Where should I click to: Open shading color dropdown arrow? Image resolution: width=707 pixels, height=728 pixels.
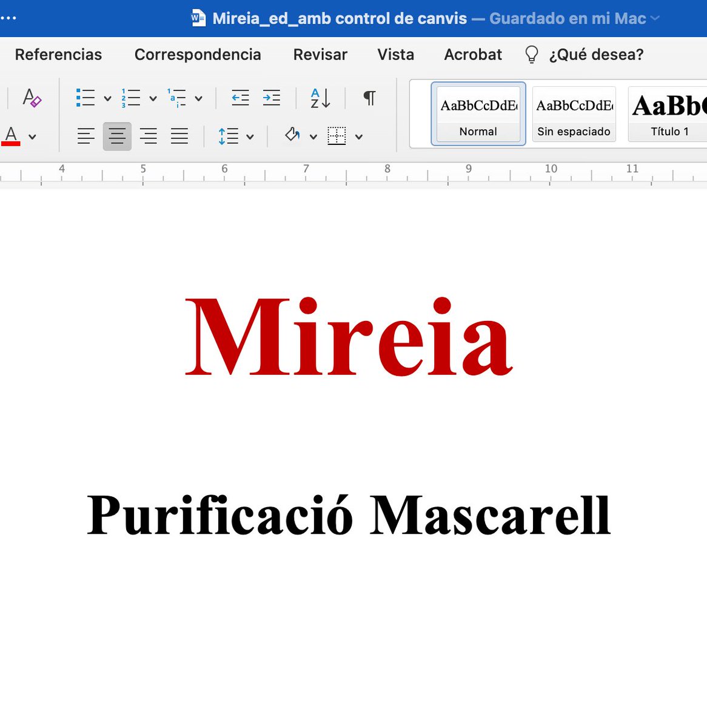point(313,137)
